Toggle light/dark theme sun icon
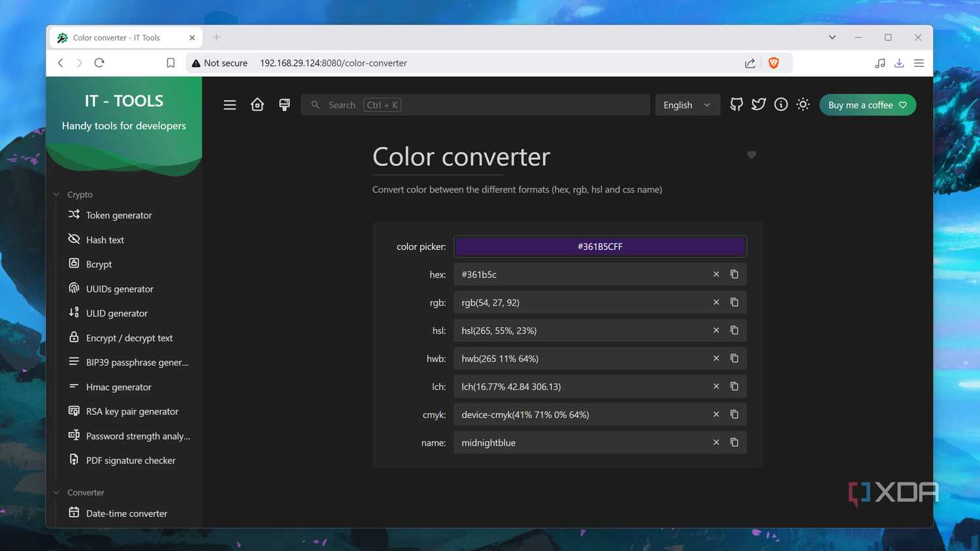 click(803, 104)
